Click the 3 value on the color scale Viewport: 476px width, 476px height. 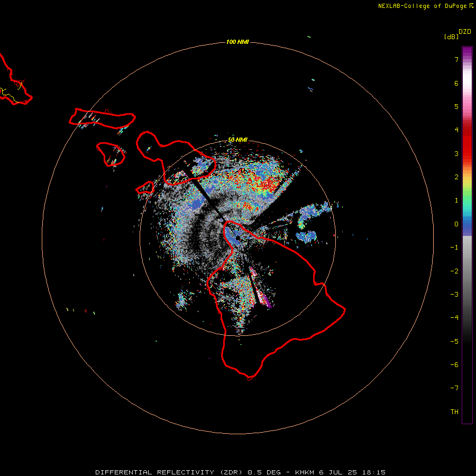456,153
